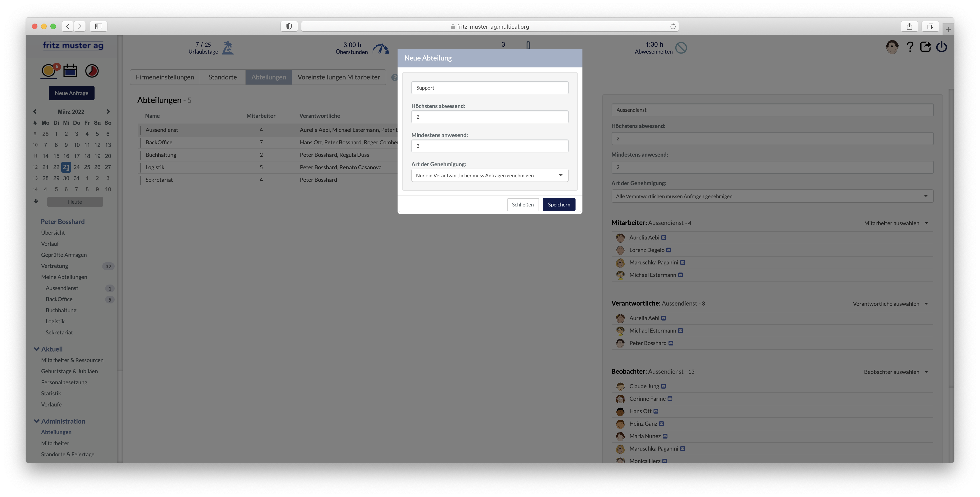The image size is (980, 497).
Task: Select the Buchhaltung row in Abteilungen table
Action: point(268,155)
